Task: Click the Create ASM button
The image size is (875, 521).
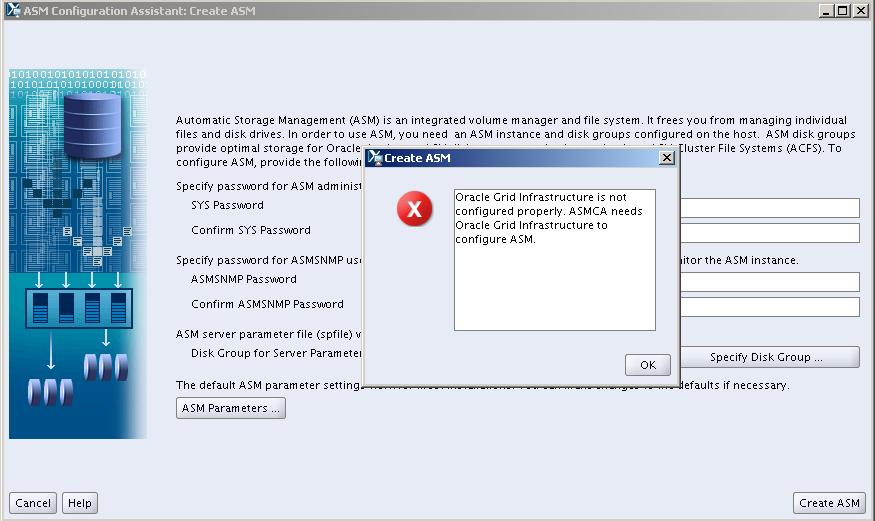Action: [x=829, y=503]
